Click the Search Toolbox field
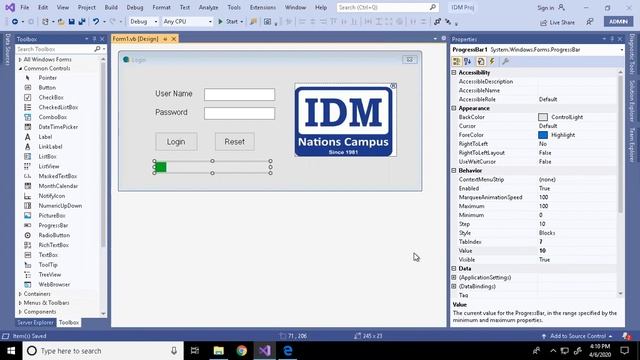The width and height of the screenshot is (640, 360). [x=56, y=49]
